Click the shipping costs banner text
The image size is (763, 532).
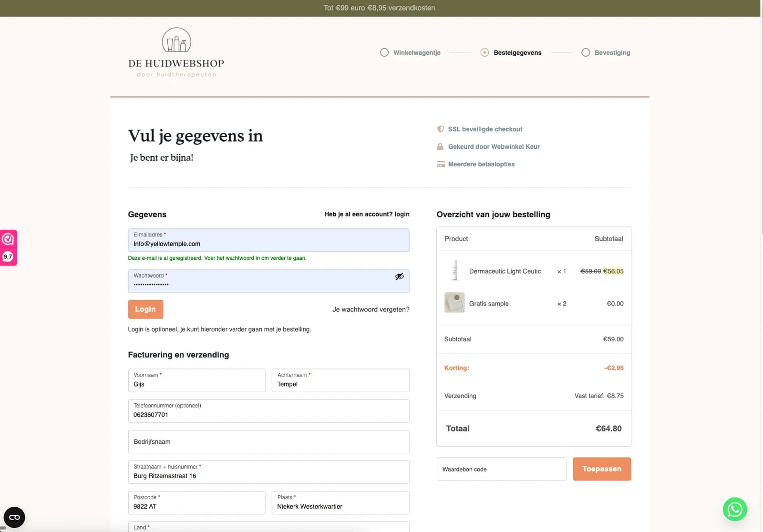379,8
